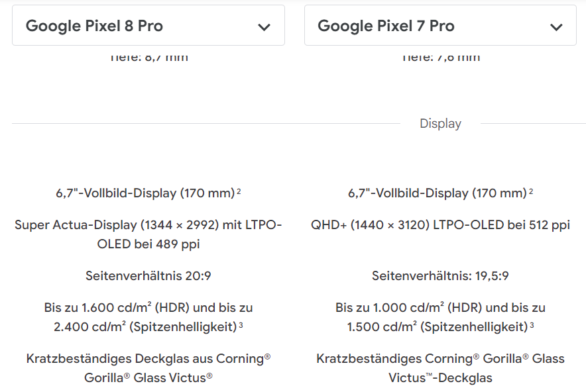
Task: Open footnote 3 after Pixel 7 Pro Spitzenhelligkeit
Action: point(532,325)
